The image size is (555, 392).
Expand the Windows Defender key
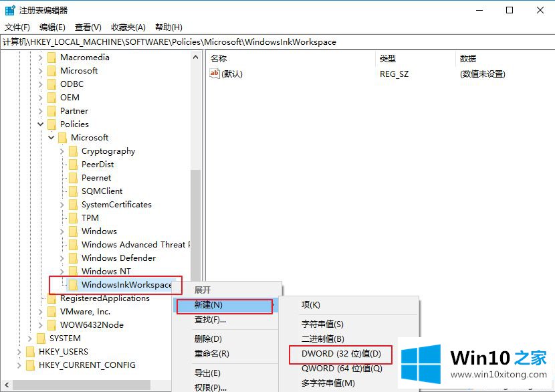point(62,258)
